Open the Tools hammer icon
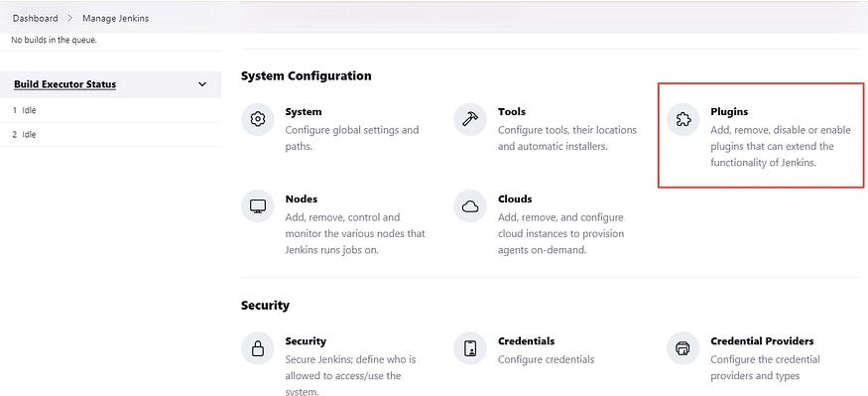The width and height of the screenshot is (868, 396). (x=470, y=119)
